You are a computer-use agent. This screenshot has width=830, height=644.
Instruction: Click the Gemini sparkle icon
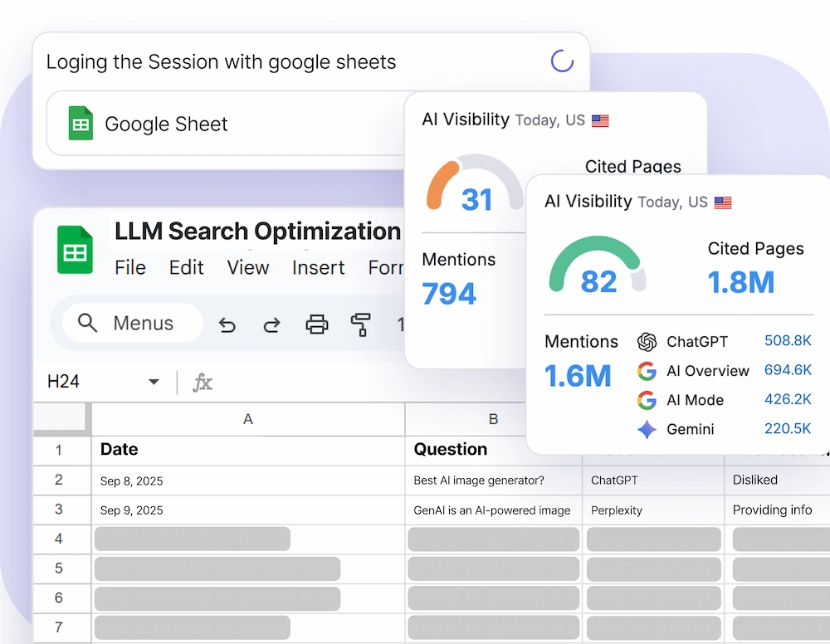[x=647, y=429]
